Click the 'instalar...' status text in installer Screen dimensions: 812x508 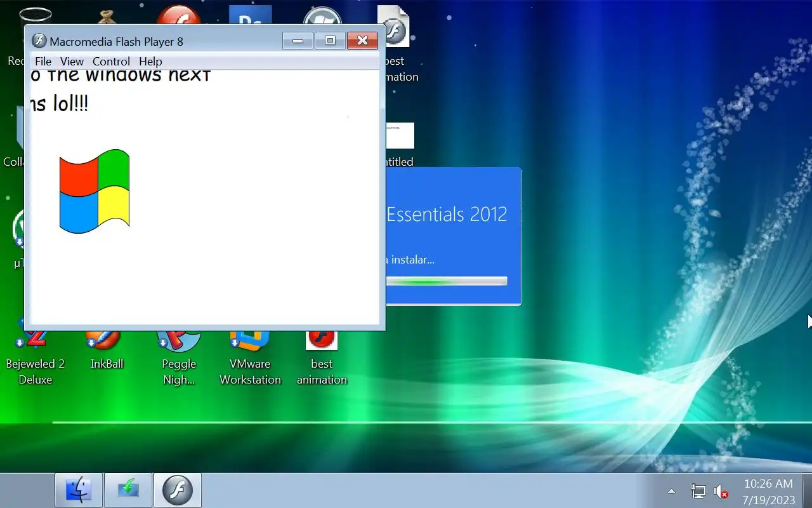coord(412,260)
